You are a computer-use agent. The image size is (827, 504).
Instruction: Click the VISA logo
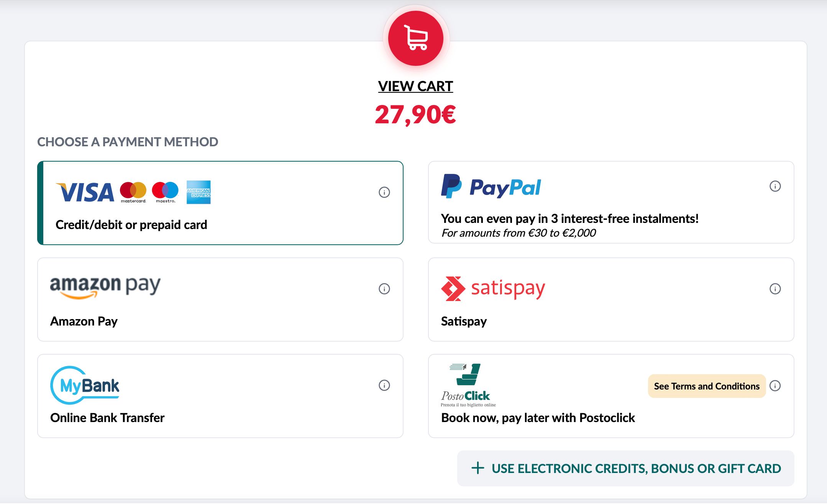click(x=85, y=192)
